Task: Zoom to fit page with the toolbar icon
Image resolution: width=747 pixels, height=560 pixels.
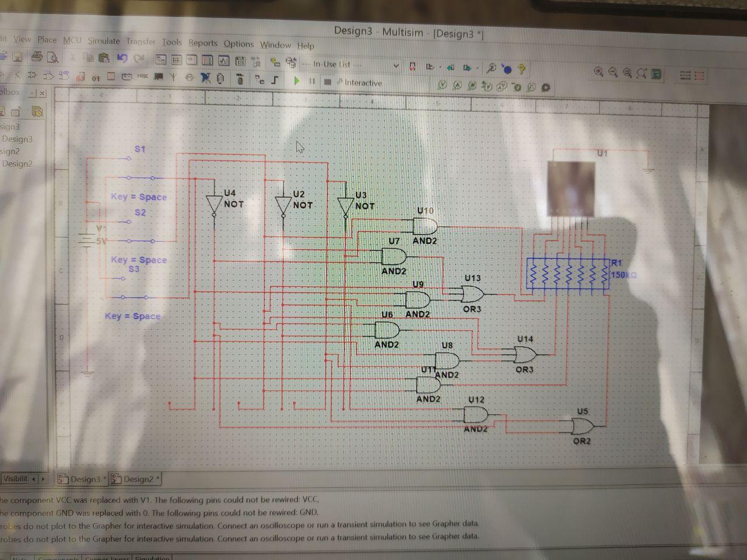Action: coord(642,73)
